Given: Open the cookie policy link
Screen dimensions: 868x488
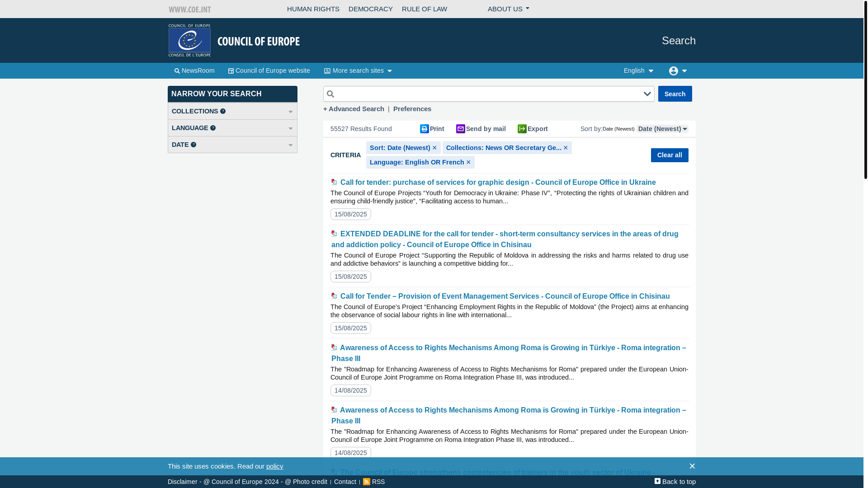Looking at the screenshot, I should (274, 466).
